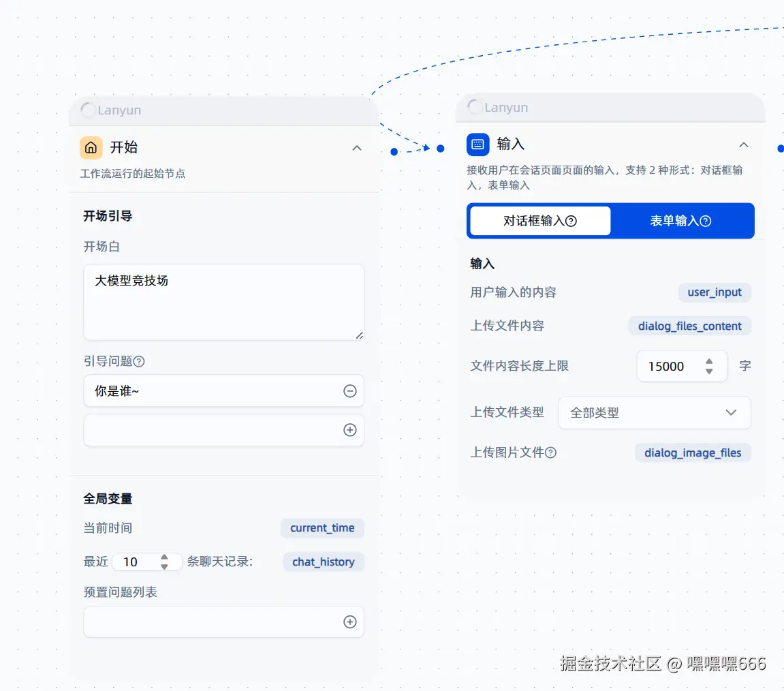Click the 10 chat record count field
This screenshot has width=784, height=691.
pyautogui.click(x=147, y=562)
